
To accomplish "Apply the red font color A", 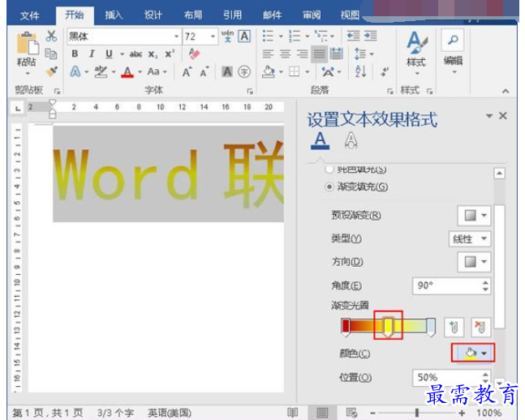I will click(127, 71).
